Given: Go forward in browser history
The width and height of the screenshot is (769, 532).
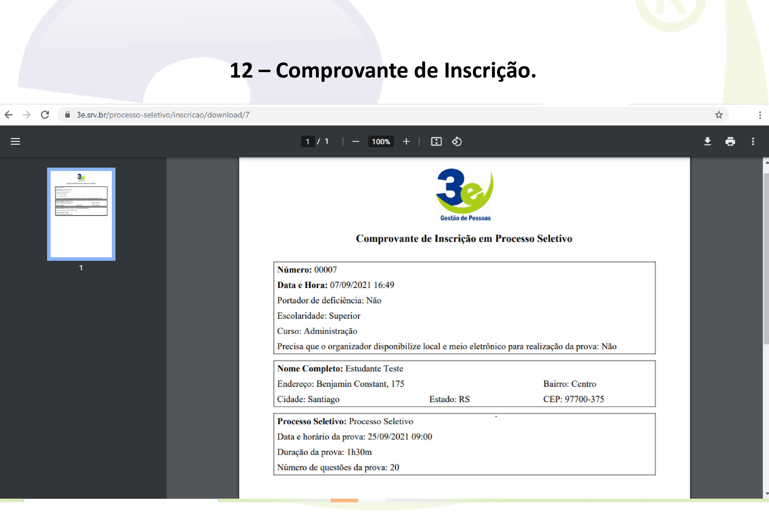Looking at the screenshot, I should pos(27,115).
